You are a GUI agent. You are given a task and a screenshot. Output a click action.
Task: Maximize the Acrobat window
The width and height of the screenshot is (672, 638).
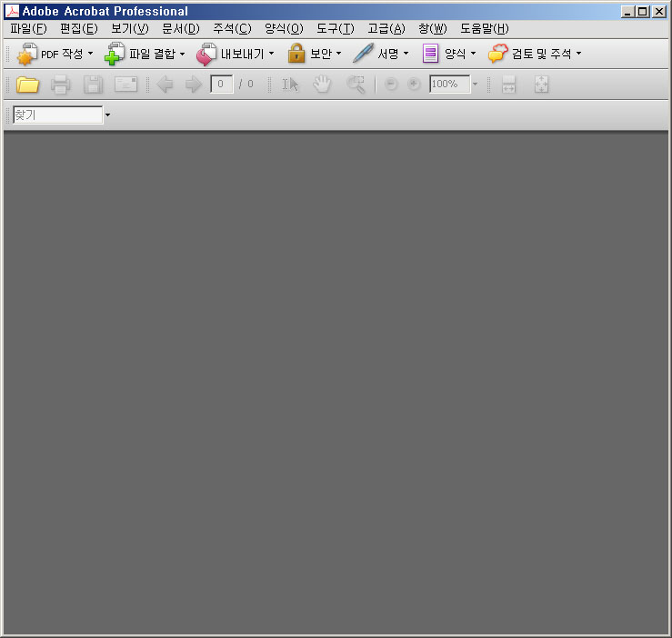[642, 12]
